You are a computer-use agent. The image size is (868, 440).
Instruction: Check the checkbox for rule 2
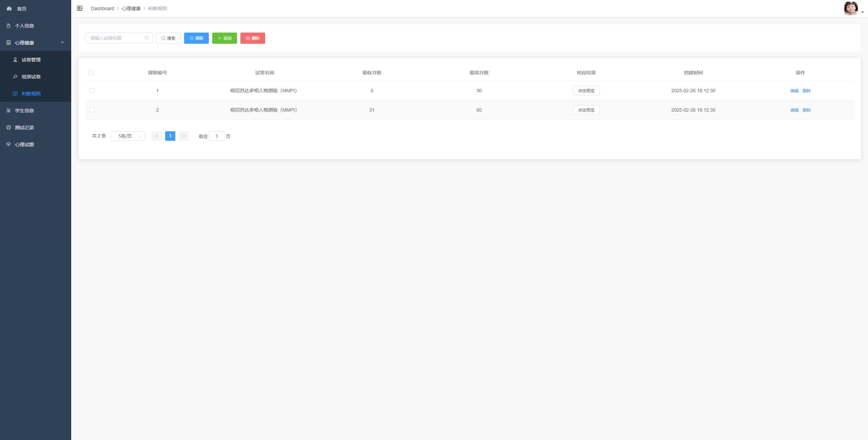point(92,110)
